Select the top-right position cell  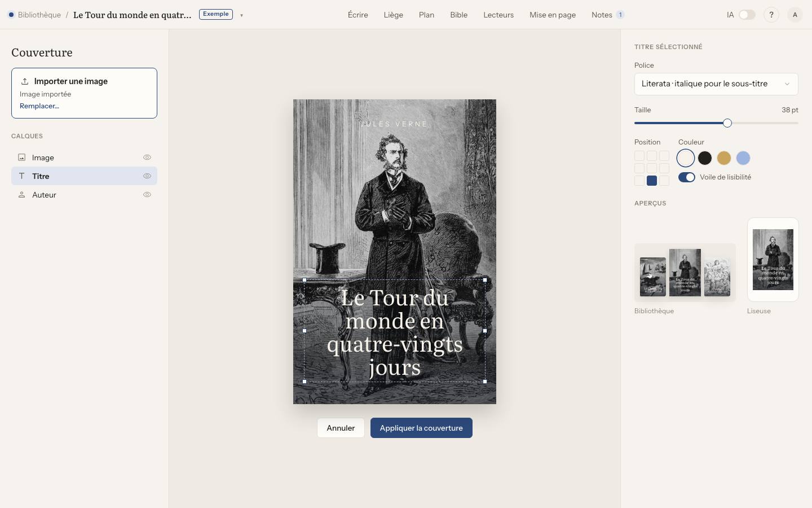[x=664, y=156]
